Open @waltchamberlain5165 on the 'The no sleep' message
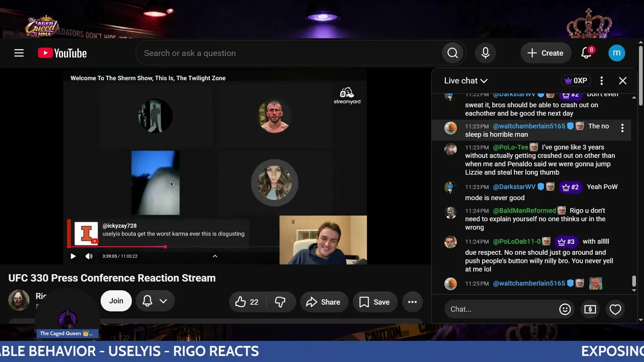This screenshot has width=644, height=362. [529, 126]
